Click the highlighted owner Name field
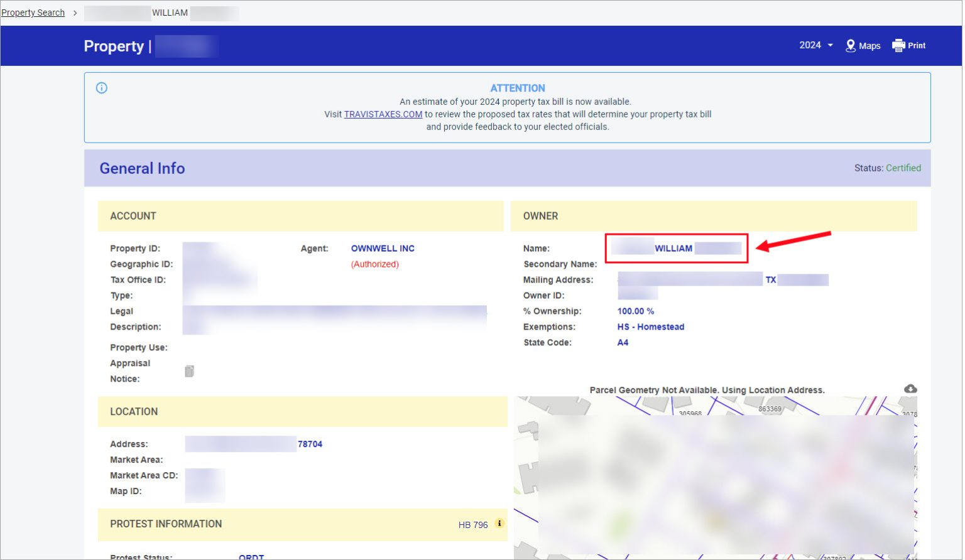 (676, 248)
